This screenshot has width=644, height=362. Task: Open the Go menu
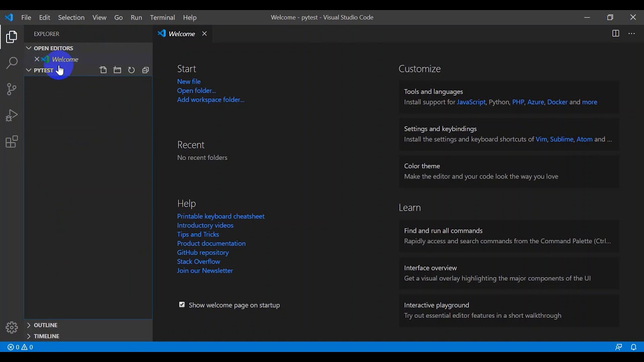[x=118, y=17]
